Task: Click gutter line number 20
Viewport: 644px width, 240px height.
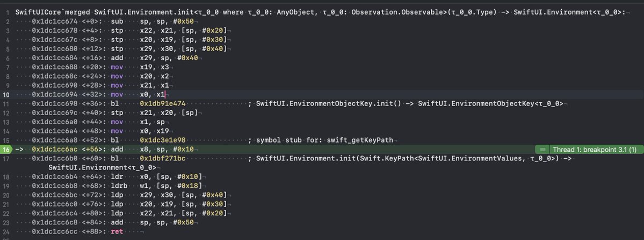Action: 7,195
